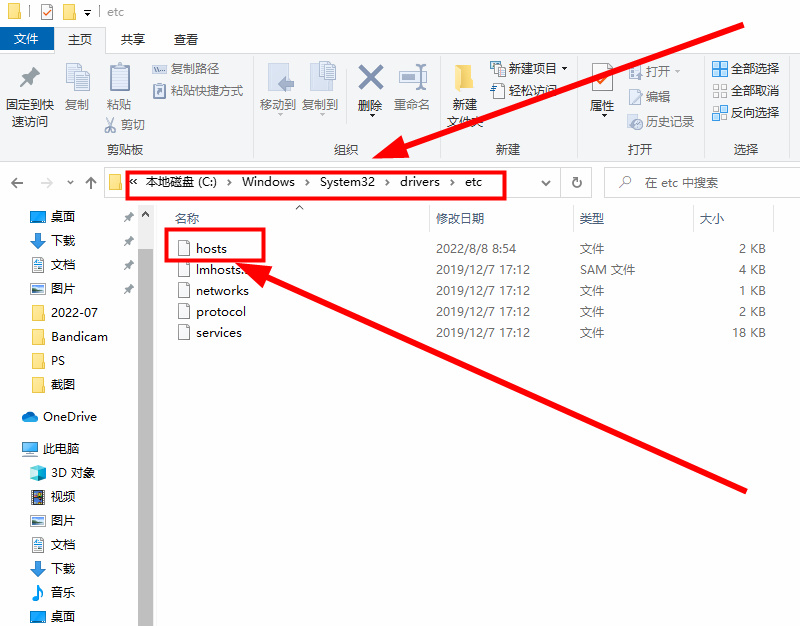Expand the address bar history dropdown

[x=546, y=183]
